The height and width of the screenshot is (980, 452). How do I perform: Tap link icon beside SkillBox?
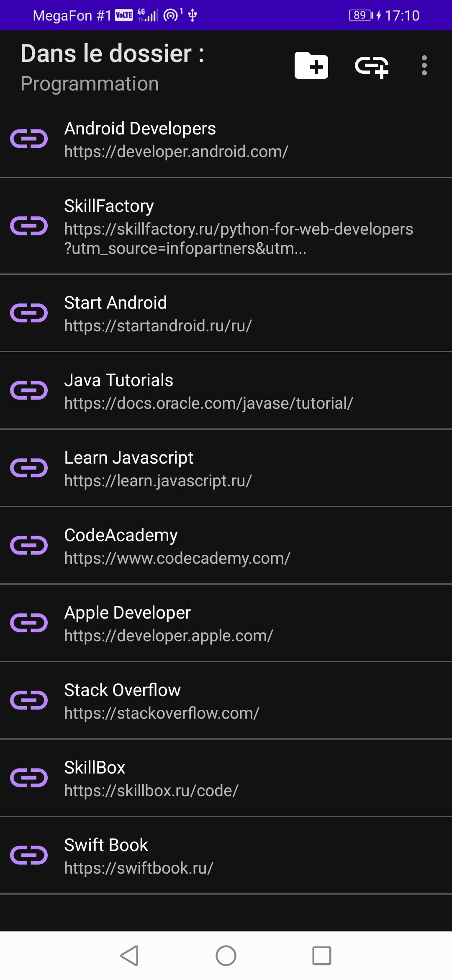(29, 778)
